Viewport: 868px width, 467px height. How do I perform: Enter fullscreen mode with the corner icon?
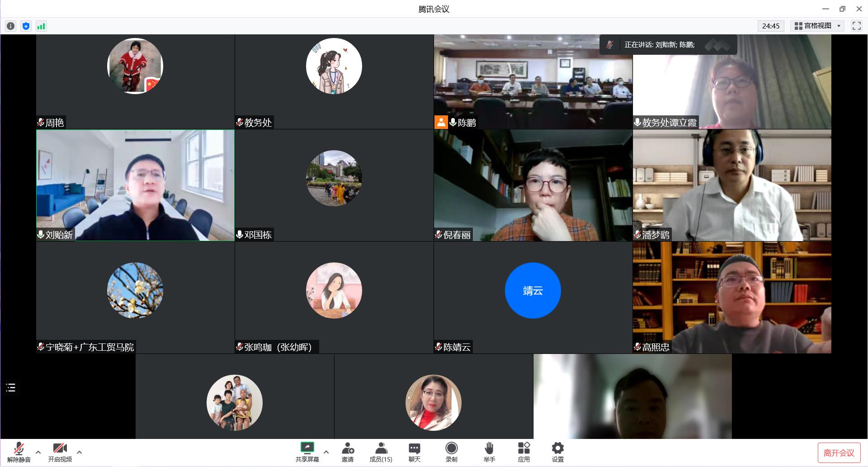(x=856, y=26)
